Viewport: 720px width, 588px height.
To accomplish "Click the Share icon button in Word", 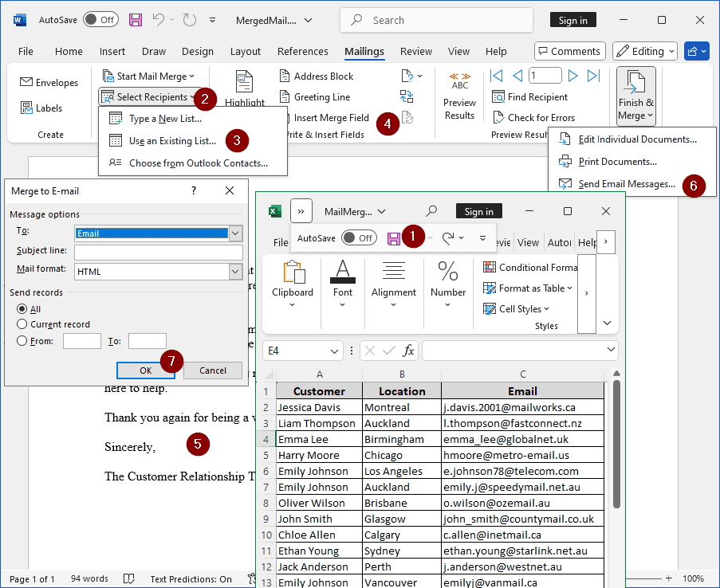I will (697, 52).
